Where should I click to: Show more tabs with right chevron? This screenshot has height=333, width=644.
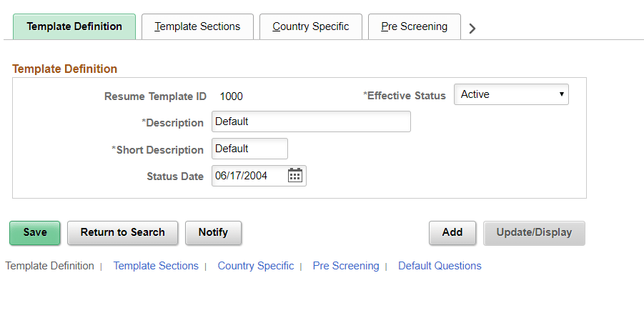click(x=472, y=29)
